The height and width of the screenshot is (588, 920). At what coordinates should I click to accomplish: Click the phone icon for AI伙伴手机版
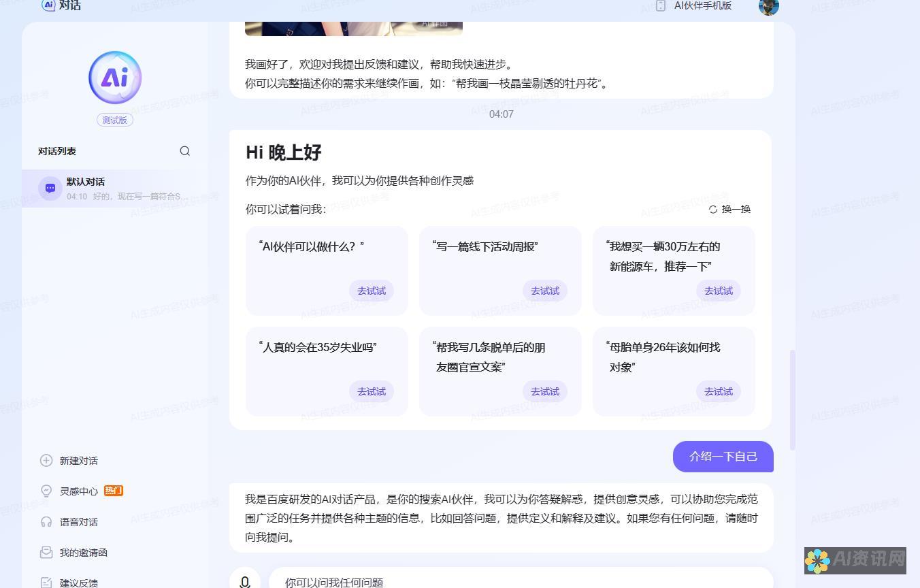tap(661, 5)
